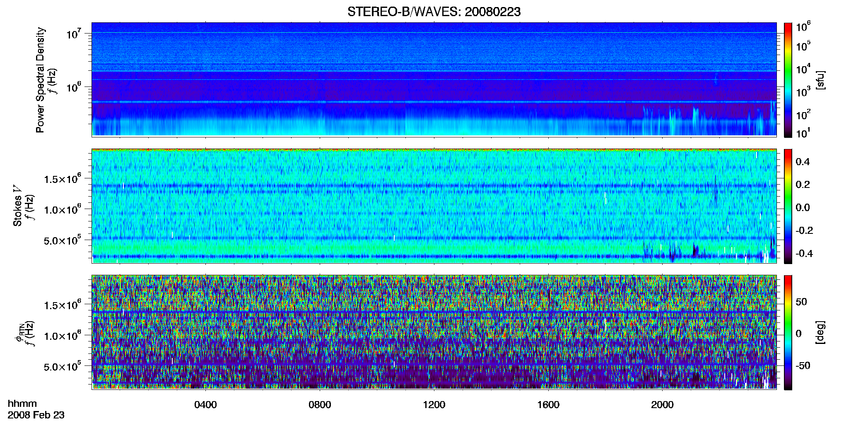This screenshot has height=447, width=868.
Task: Click the "hhmm" time format label
Action: tap(22, 404)
